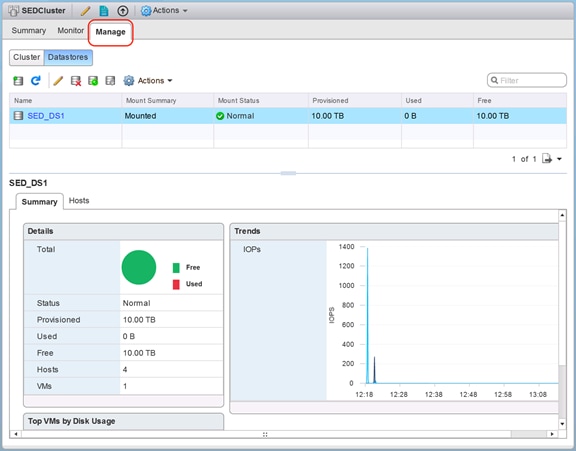Click the green capacity pie chart
Screen dimensions: 576x451
(139, 267)
